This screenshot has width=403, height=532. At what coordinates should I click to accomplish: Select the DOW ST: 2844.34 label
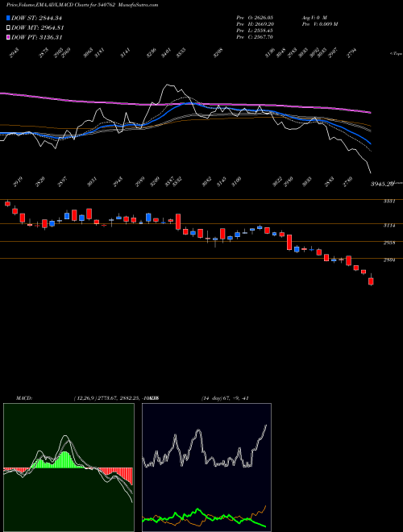(36, 18)
